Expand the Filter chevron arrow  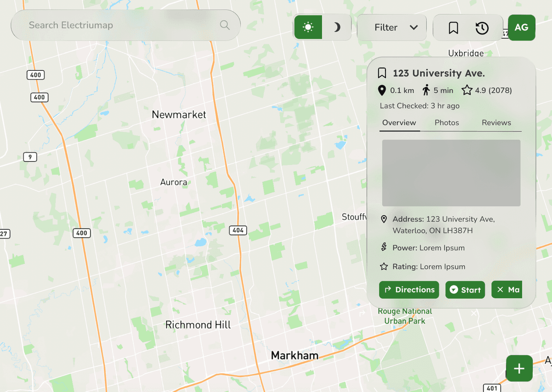point(414,28)
